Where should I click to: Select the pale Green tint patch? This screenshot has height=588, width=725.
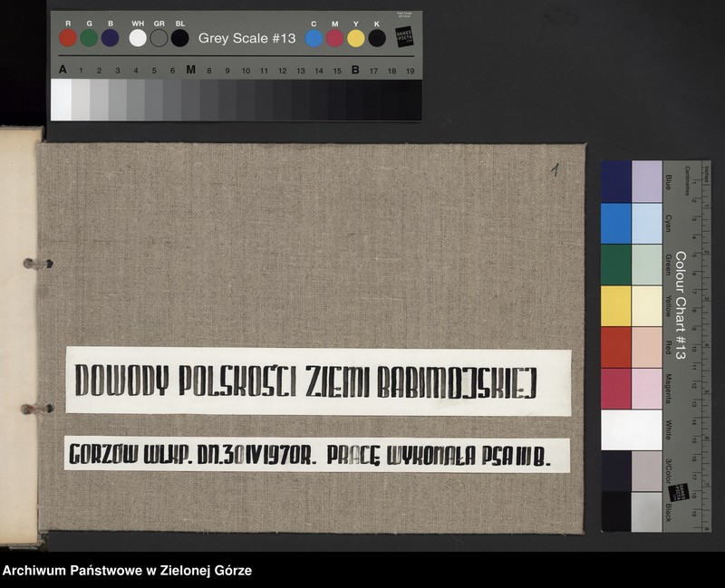pos(647,265)
